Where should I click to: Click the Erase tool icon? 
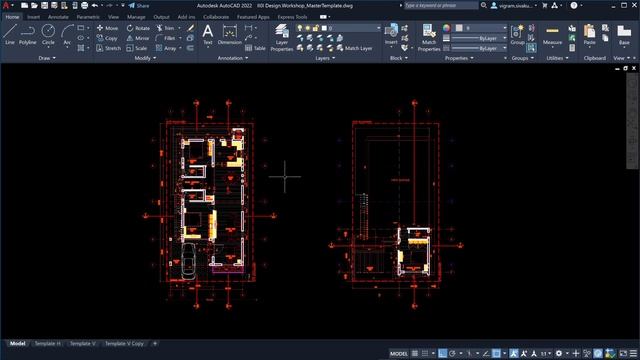tap(191, 28)
